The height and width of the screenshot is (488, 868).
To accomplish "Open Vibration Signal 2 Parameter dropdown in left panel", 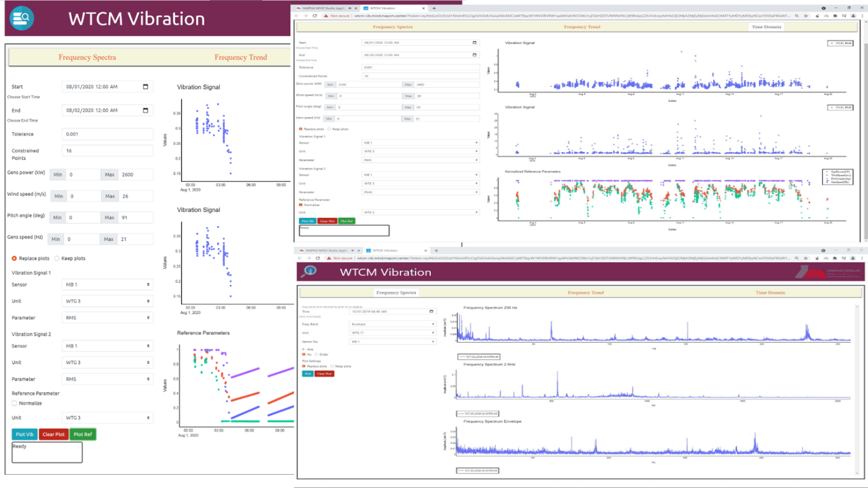I will pyautogui.click(x=108, y=378).
